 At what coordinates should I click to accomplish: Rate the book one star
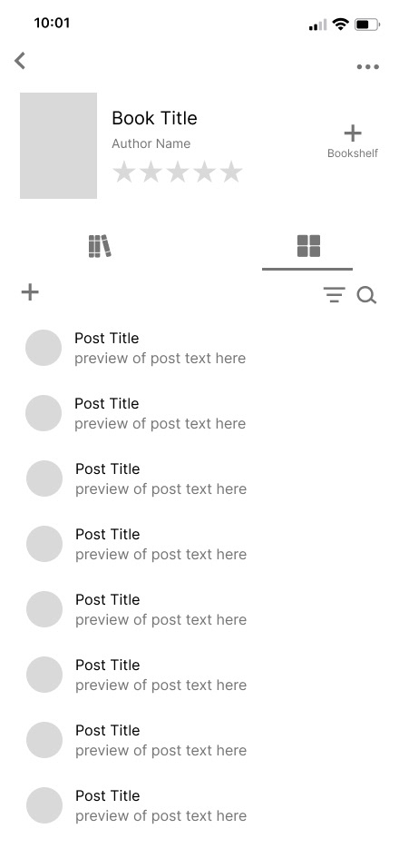click(124, 172)
